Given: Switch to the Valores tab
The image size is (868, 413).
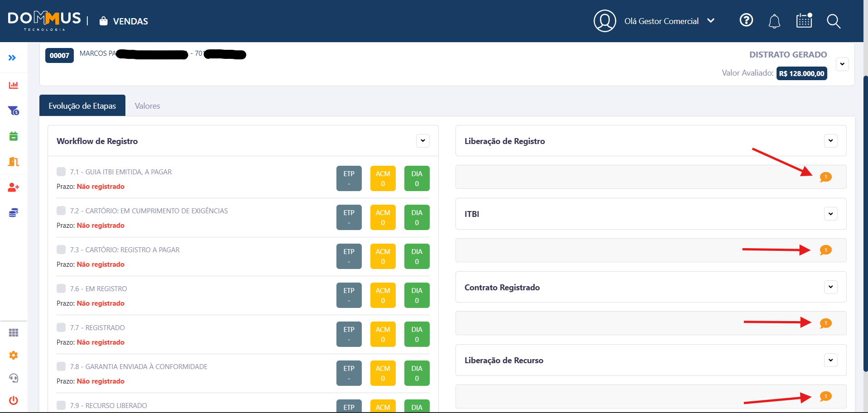Looking at the screenshot, I should point(147,106).
